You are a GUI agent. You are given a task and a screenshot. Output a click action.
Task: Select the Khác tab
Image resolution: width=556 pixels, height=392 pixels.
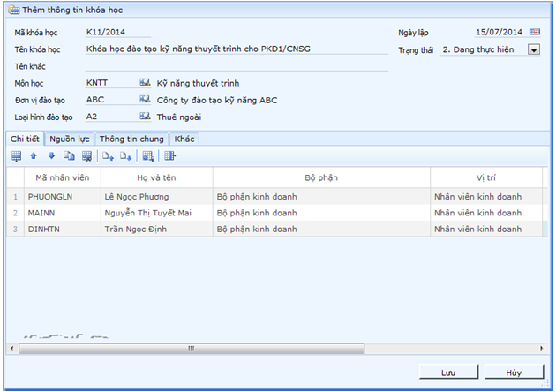tap(184, 139)
